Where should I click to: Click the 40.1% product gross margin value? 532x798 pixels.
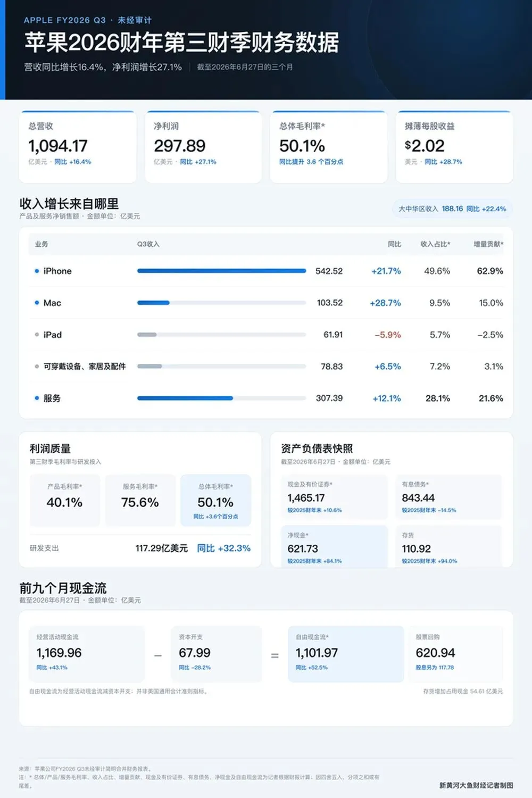pyautogui.click(x=64, y=502)
